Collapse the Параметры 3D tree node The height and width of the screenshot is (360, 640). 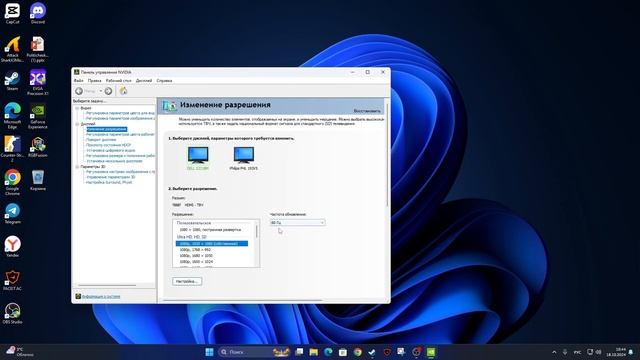pos(77,167)
